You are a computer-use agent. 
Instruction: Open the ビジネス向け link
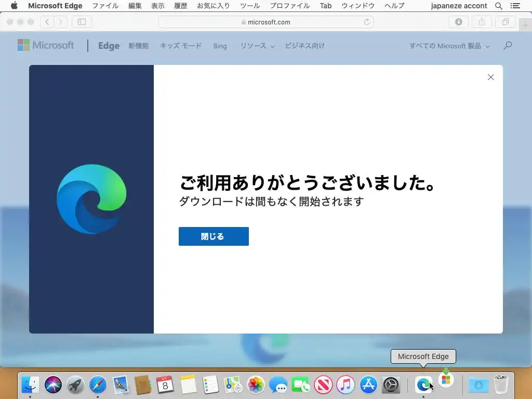click(304, 46)
